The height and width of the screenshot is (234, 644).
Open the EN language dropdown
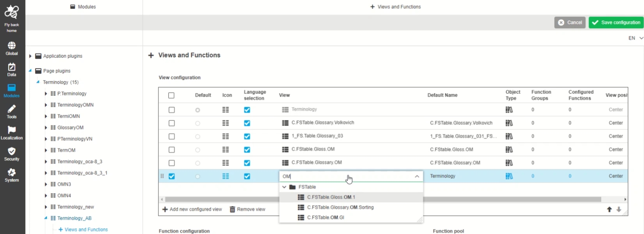click(x=636, y=38)
